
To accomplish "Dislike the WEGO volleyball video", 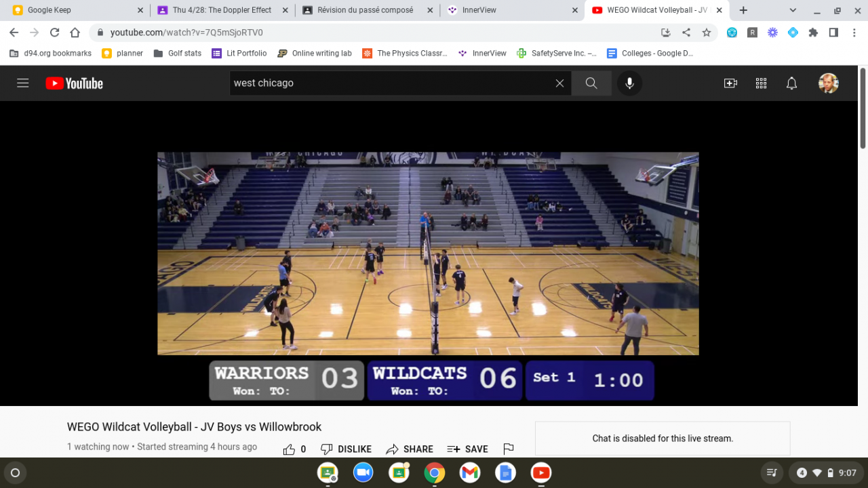I will [346, 449].
